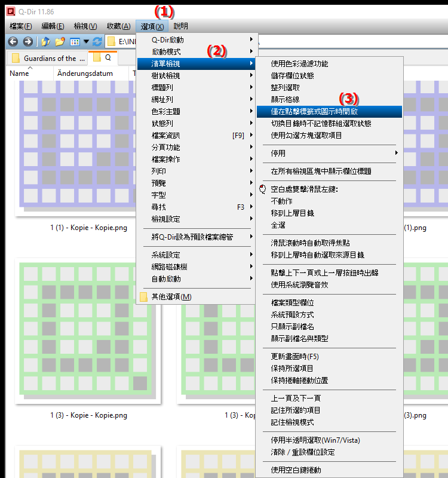Toggle 整列選取 option
448x478 pixels.
(x=330, y=87)
